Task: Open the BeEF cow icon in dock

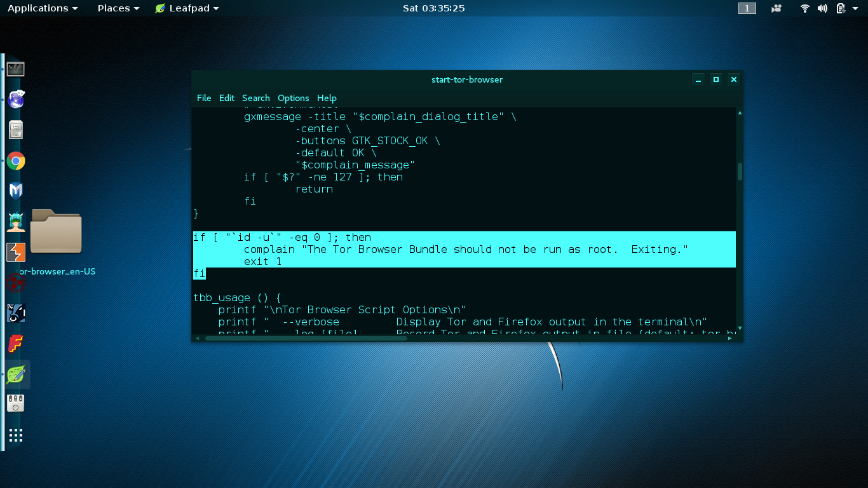Action: pyautogui.click(x=16, y=313)
